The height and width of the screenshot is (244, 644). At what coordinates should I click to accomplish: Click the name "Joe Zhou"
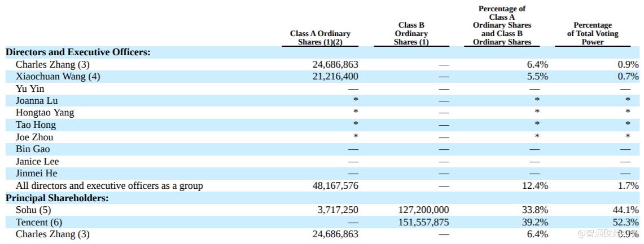34,137
